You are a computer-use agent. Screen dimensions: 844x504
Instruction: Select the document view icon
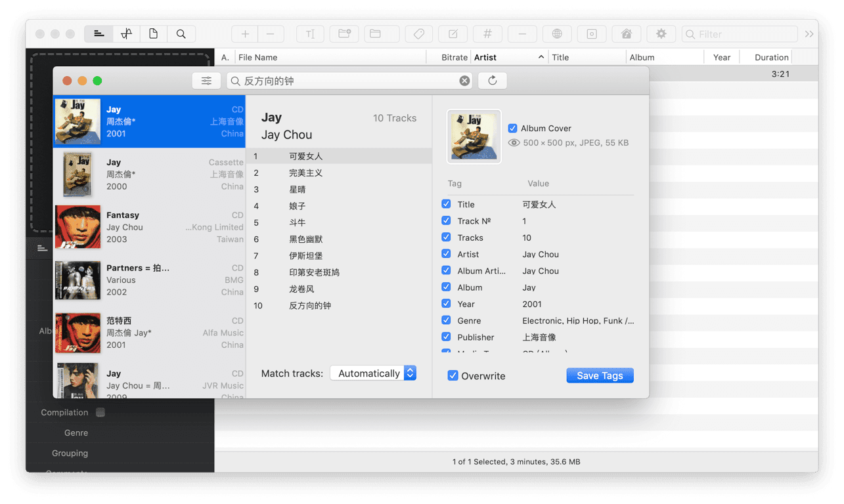pyautogui.click(x=153, y=33)
